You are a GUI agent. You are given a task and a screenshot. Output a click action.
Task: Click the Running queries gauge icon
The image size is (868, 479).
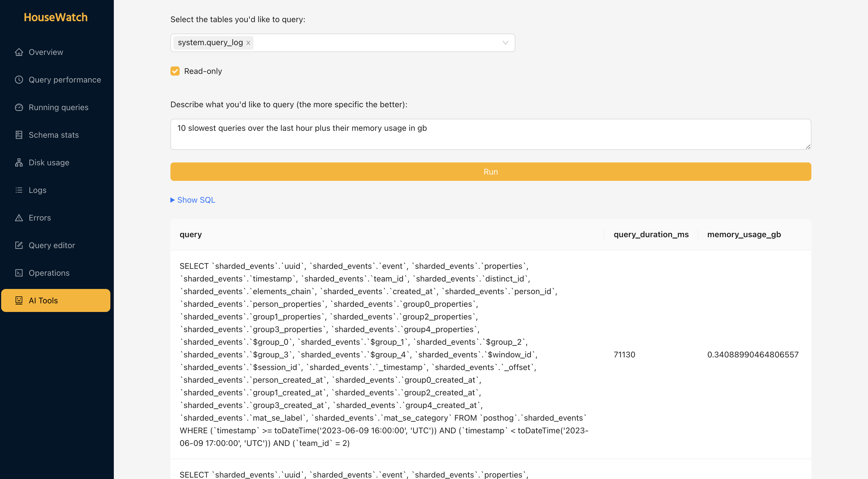(x=19, y=108)
